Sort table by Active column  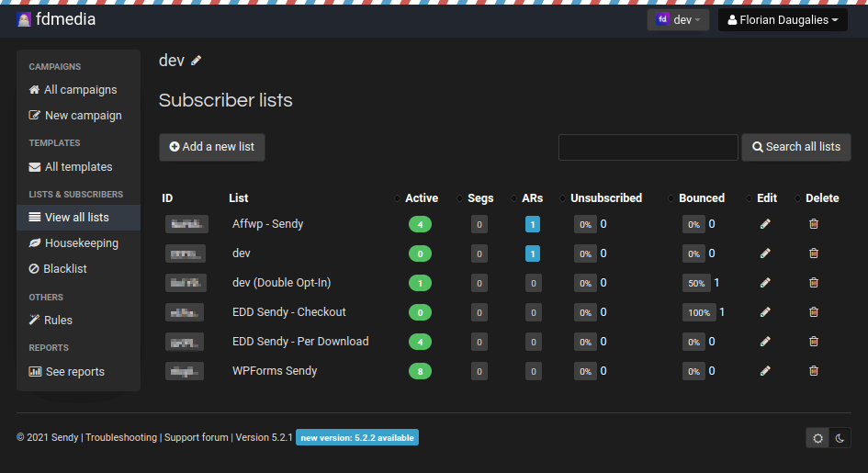(x=422, y=198)
